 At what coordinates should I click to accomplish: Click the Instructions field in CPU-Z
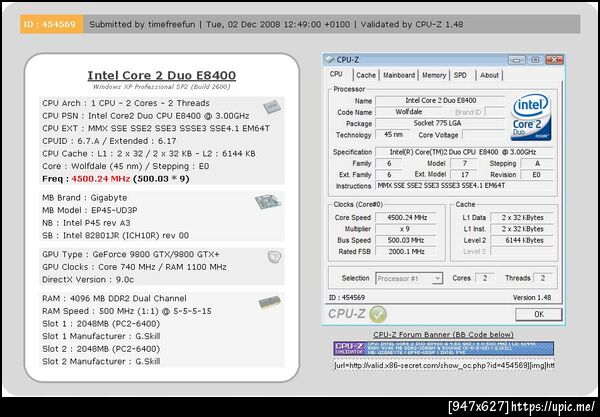(465, 186)
